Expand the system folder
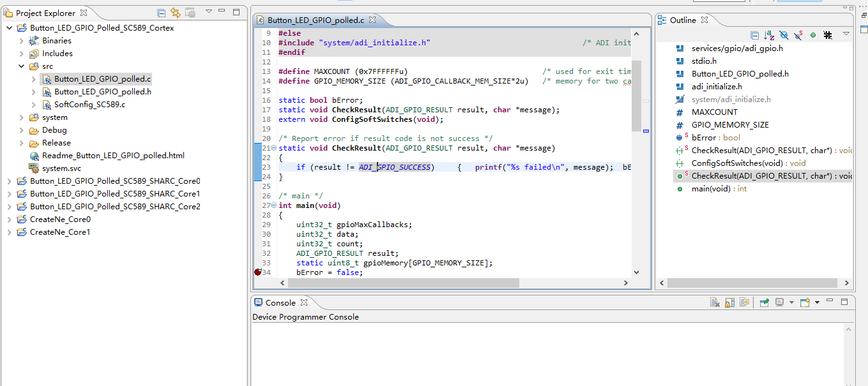Image resolution: width=868 pixels, height=386 pixels. [x=21, y=117]
